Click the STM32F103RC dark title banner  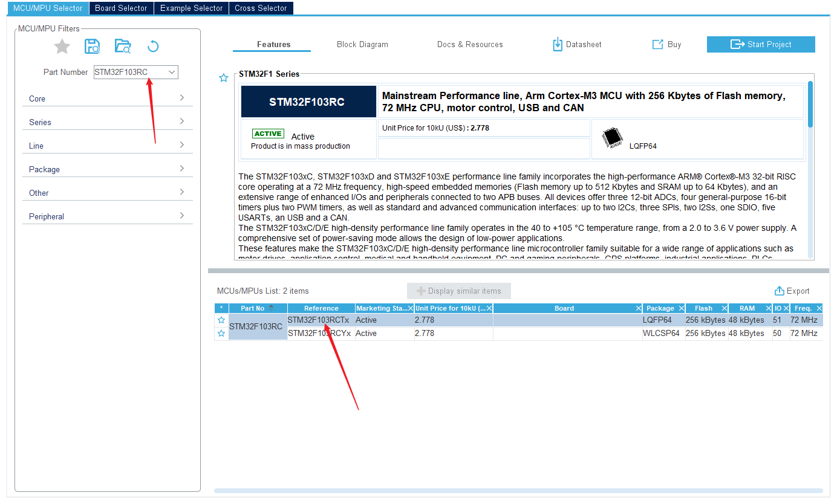(308, 102)
